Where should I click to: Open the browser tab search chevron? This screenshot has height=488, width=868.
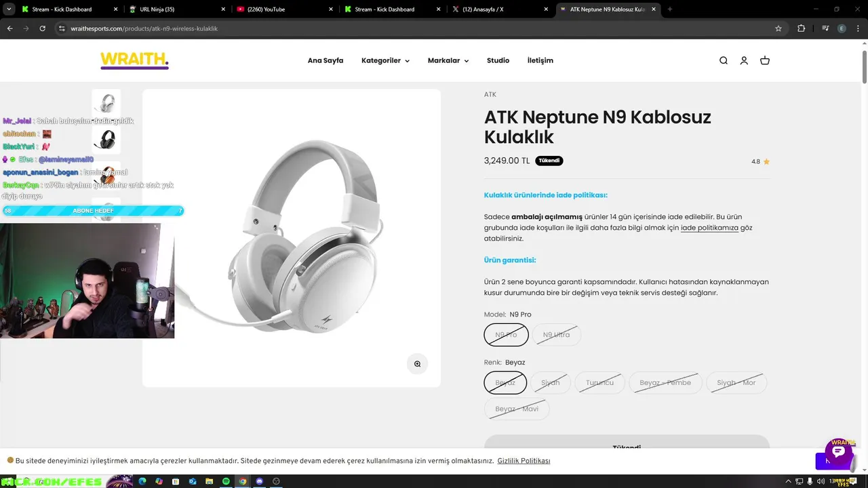9,9
